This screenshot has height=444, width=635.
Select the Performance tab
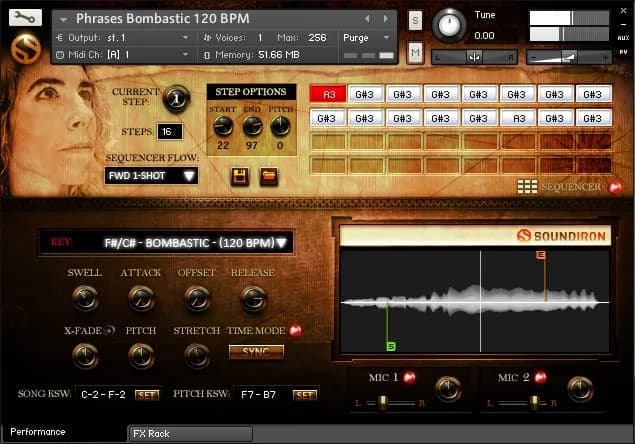pyautogui.click(x=38, y=432)
